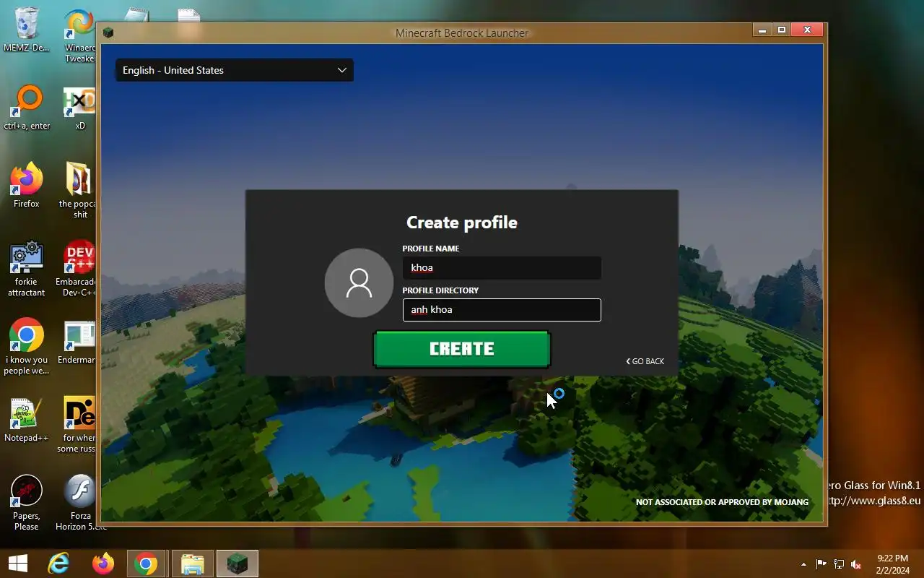Screen dimensions: 924x578
Task: Click the Profile Name field containing khoa
Action: point(502,268)
